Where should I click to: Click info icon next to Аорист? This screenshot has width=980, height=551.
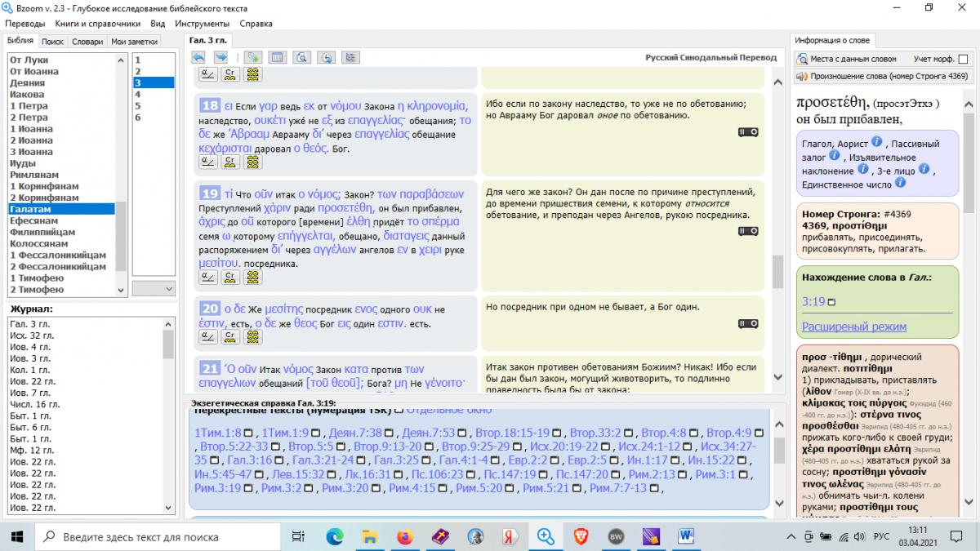click(x=875, y=142)
